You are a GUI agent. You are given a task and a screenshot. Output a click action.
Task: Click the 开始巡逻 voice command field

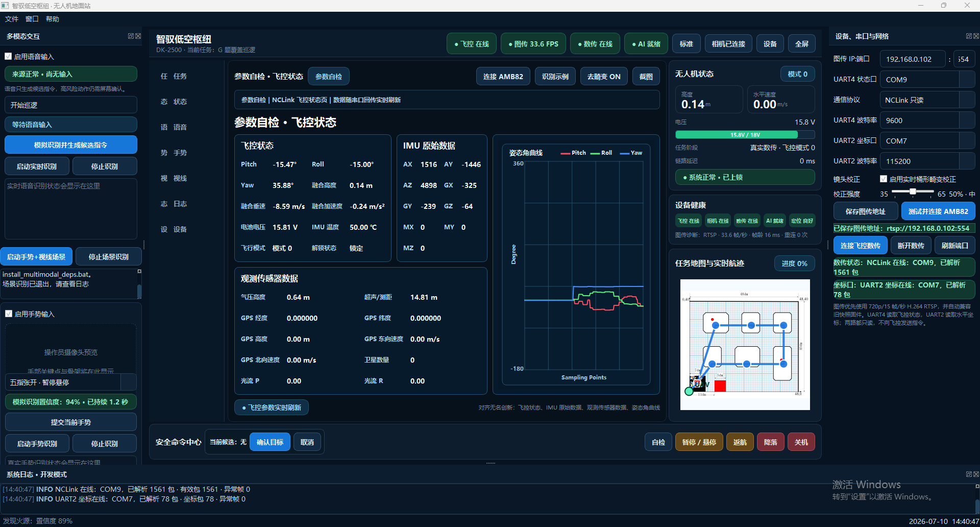coord(71,105)
